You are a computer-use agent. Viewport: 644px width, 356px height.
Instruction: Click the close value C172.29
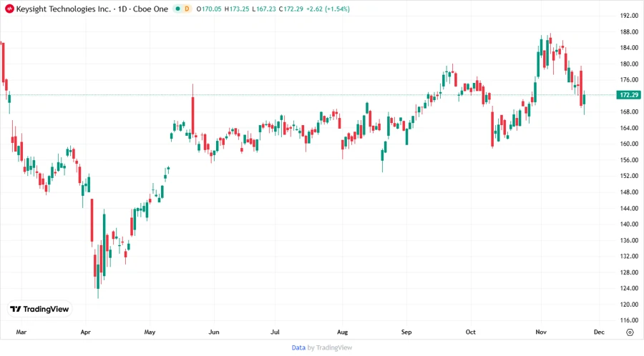[291, 9]
